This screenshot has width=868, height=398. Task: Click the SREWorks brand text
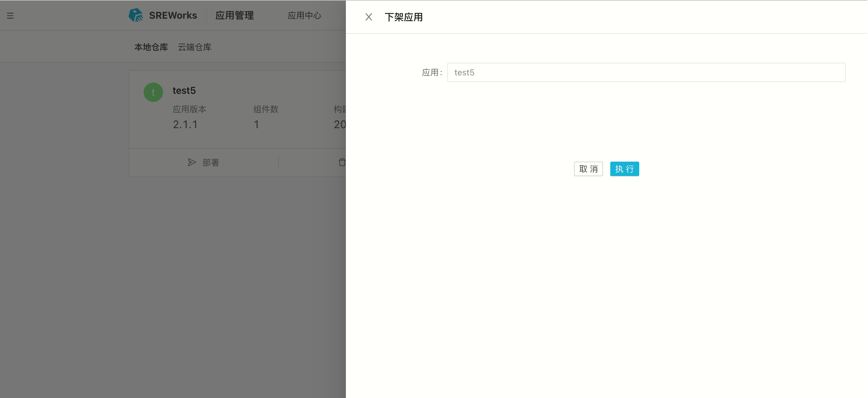[x=173, y=15]
